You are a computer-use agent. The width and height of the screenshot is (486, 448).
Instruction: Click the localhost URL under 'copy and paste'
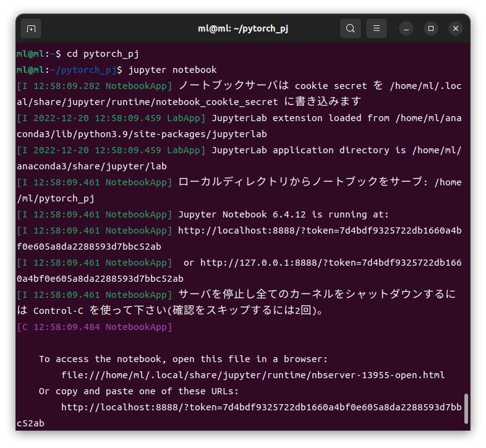(x=262, y=407)
